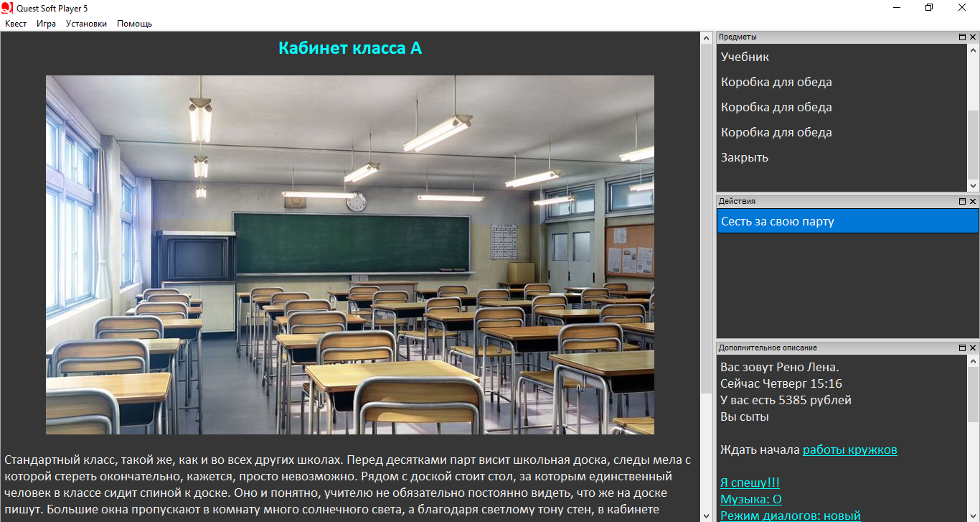The width and height of the screenshot is (980, 522).
Task: Click the heading Кабинет класса А
Action: point(350,48)
